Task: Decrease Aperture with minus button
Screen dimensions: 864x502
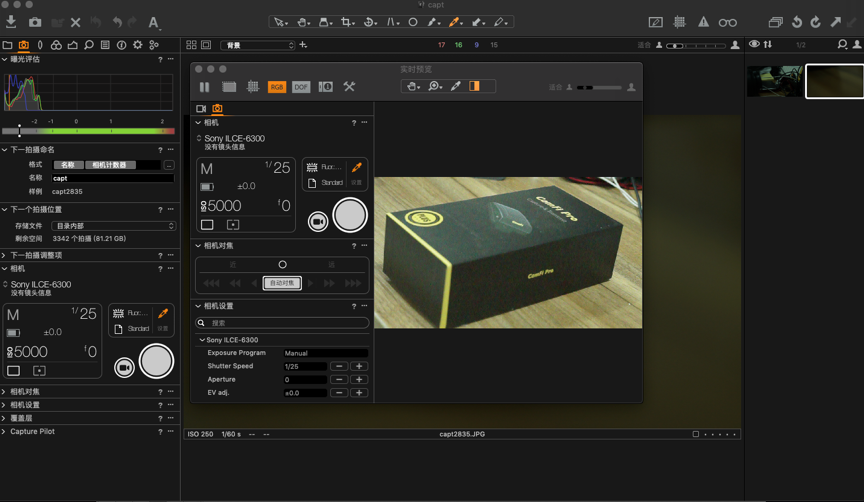Action: 339,379
